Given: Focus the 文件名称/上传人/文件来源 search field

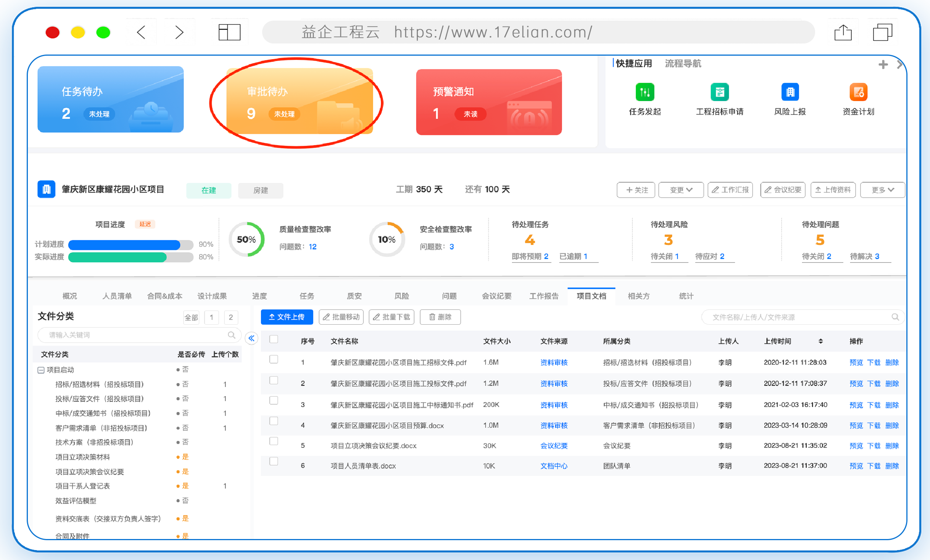Looking at the screenshot, I should 803,317.
